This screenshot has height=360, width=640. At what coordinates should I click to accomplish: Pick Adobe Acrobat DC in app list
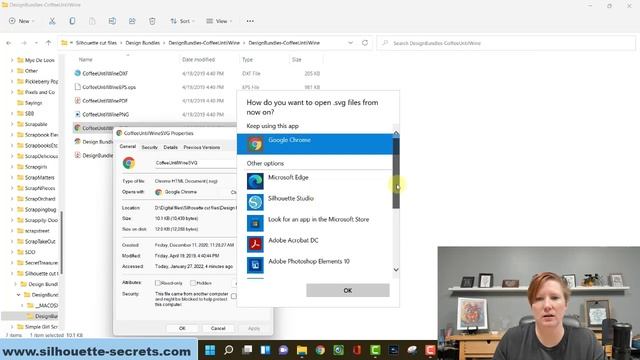pos(315,244)
